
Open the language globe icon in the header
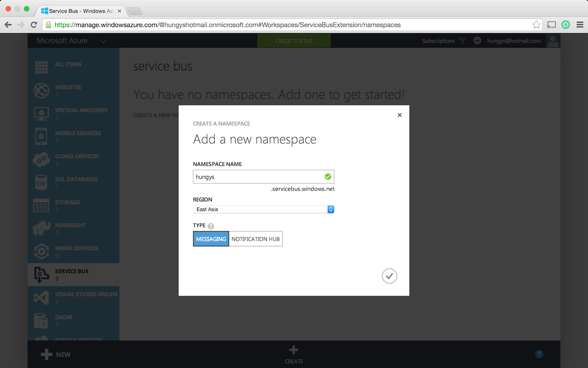click(477, 41)
